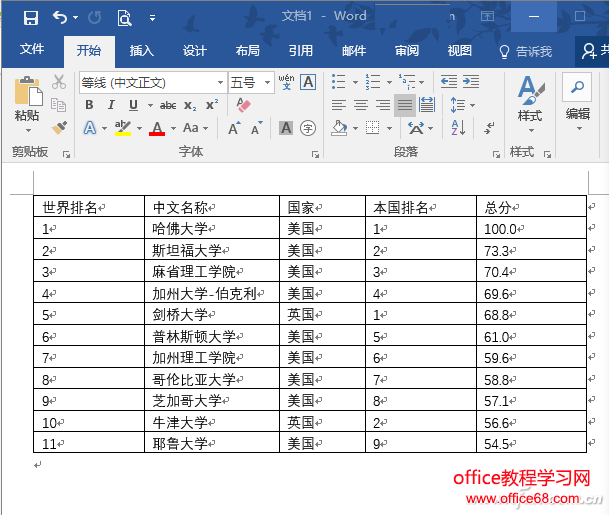Increase paragraph indent

click(471, 82)
